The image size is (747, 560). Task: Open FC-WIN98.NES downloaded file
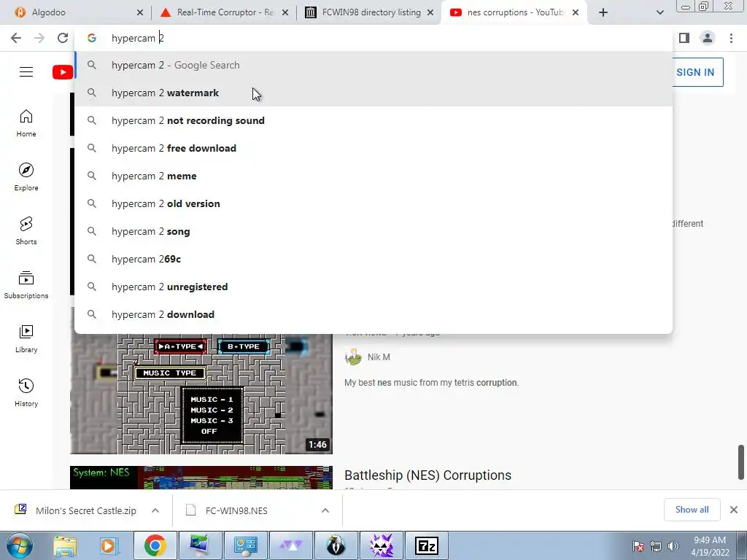point(236,510)
